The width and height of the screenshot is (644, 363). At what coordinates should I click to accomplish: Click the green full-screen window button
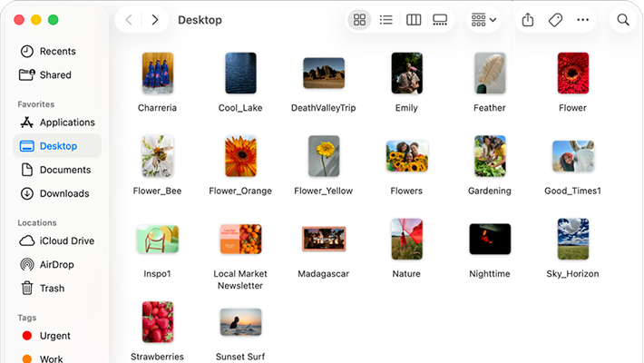pos(53,20)
